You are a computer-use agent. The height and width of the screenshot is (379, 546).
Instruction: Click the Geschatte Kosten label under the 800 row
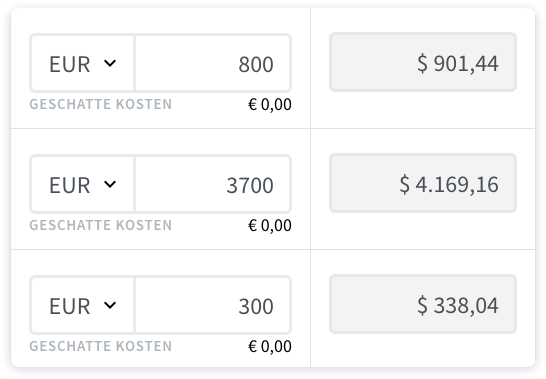pyautogui.click(x=101, y=104)
